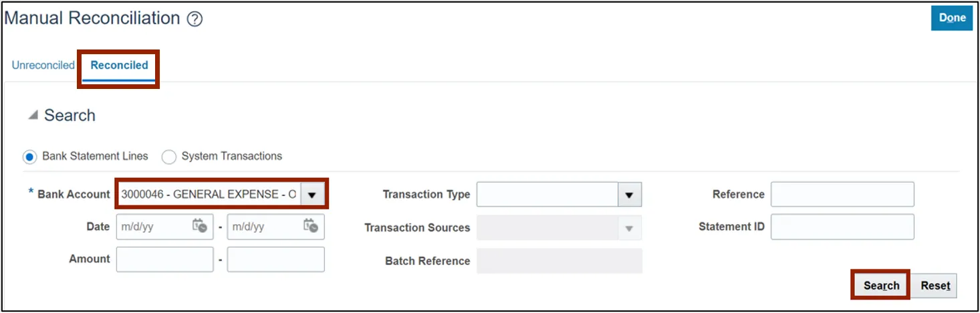Screen dimensions: 980x313
Task: Click the Done button
Action: (952, 18)
